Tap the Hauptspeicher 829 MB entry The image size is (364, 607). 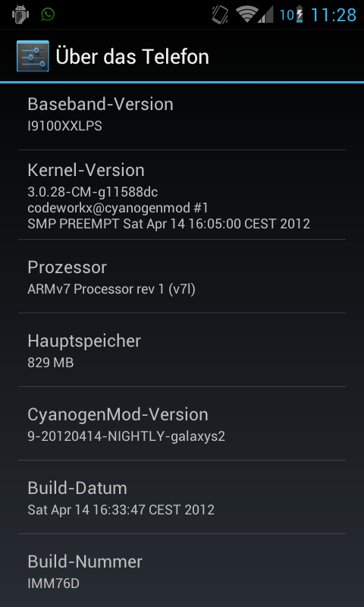point(182,350)
